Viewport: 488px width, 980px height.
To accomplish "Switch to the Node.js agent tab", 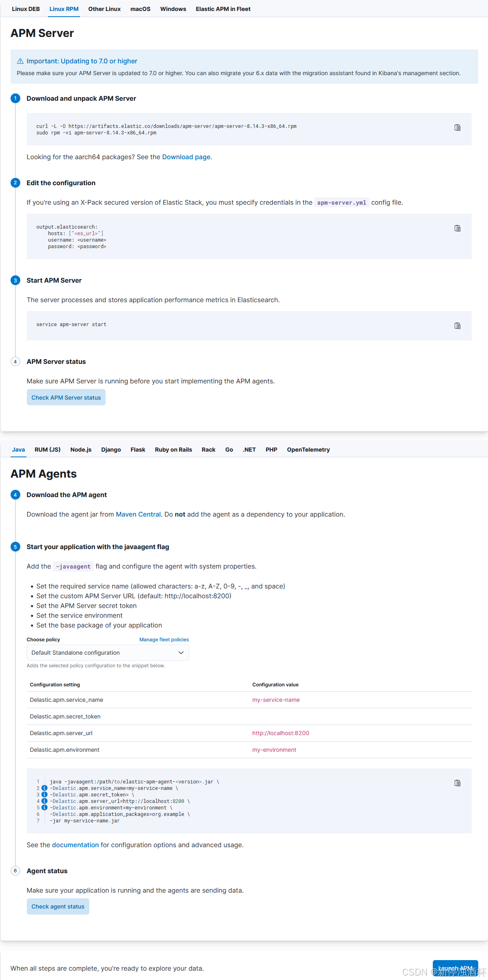I will pyautogui.click(x=80, y=450).
